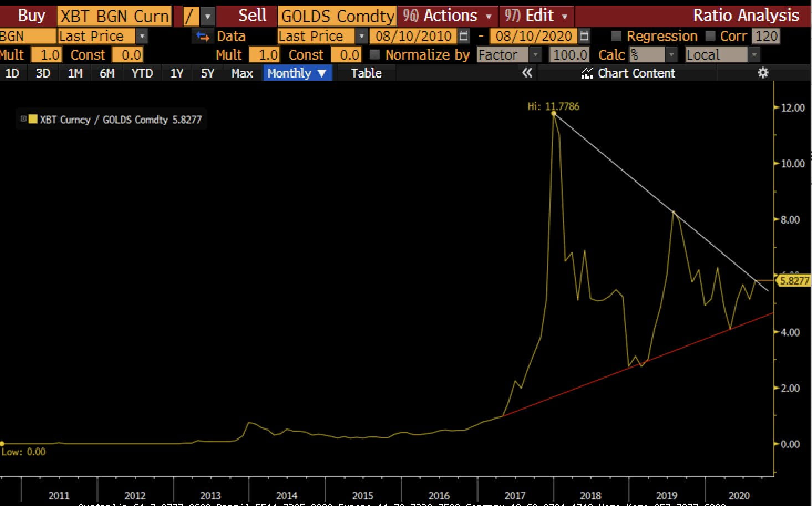Open chart settings gear
Screen dimensions: 812x506
[x=763, y=73]
